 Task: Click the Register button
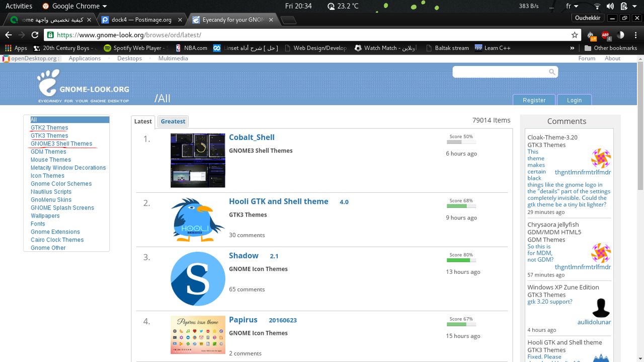coord(534,100)
